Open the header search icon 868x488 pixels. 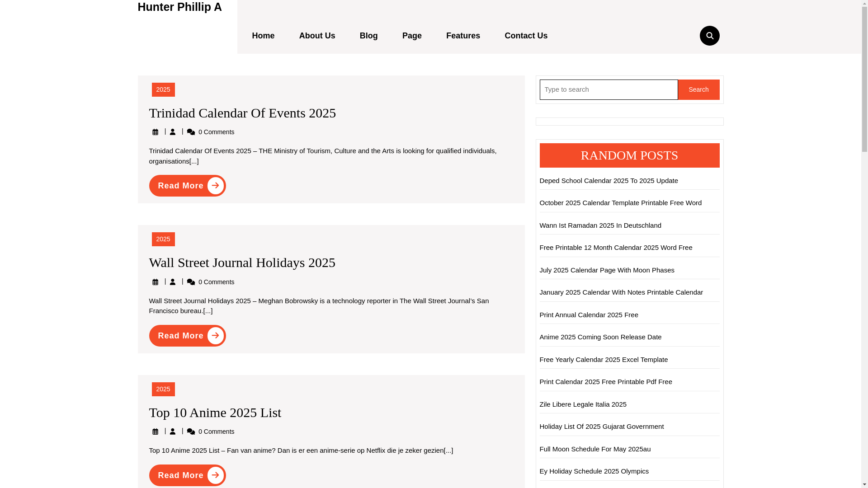pyautogui.click(x=709, y=36)
